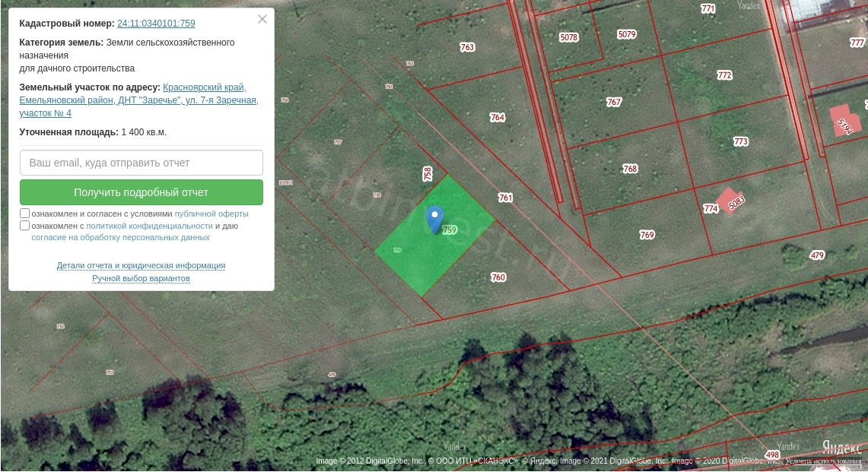This screenshot has height=472, width=868.
Task: Select parcel label 760 on map
Action: [x=498, y=277]
